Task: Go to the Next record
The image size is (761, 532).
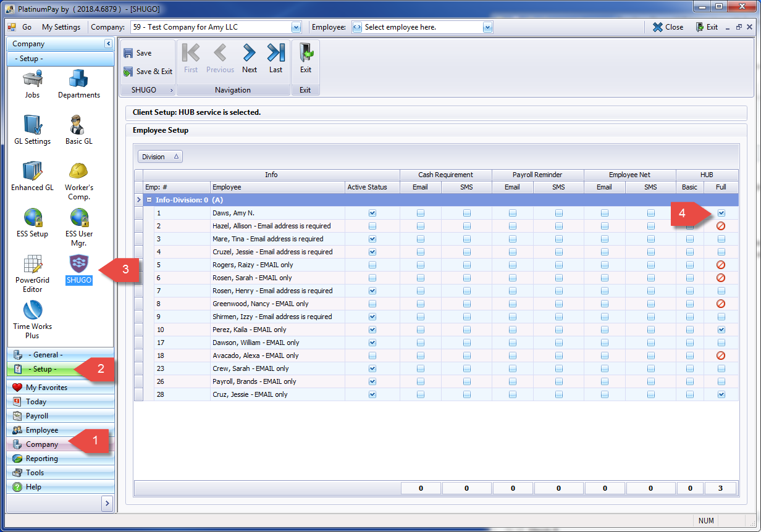Action: (250, 59)
